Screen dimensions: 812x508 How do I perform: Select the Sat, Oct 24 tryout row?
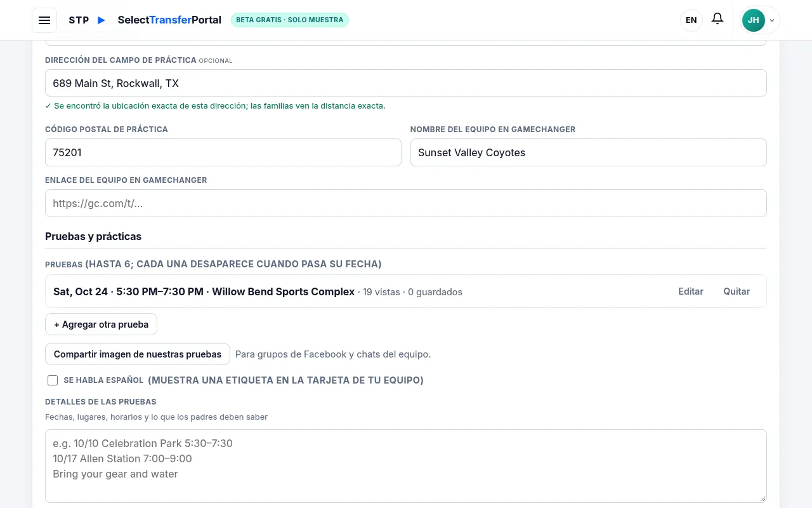406,291
